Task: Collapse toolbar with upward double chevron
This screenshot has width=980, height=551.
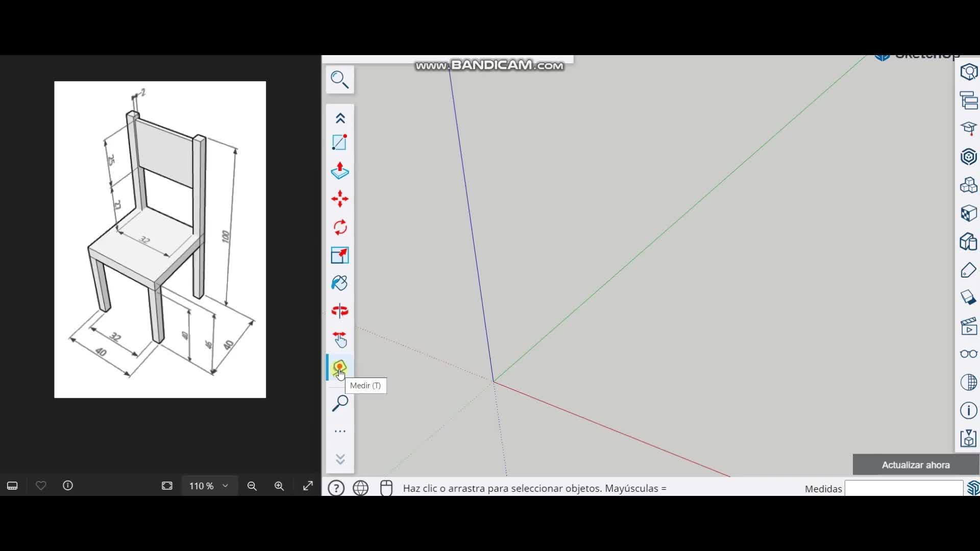Action: 340,118
